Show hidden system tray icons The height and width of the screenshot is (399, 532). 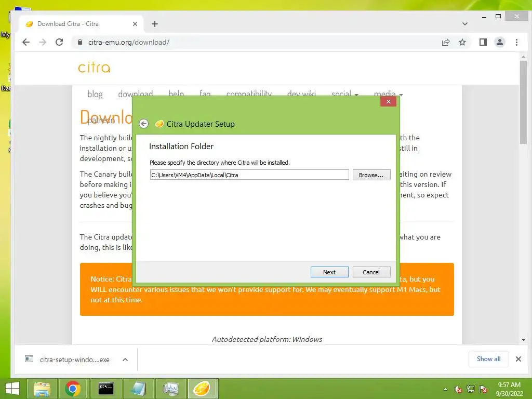coord(445,389)
